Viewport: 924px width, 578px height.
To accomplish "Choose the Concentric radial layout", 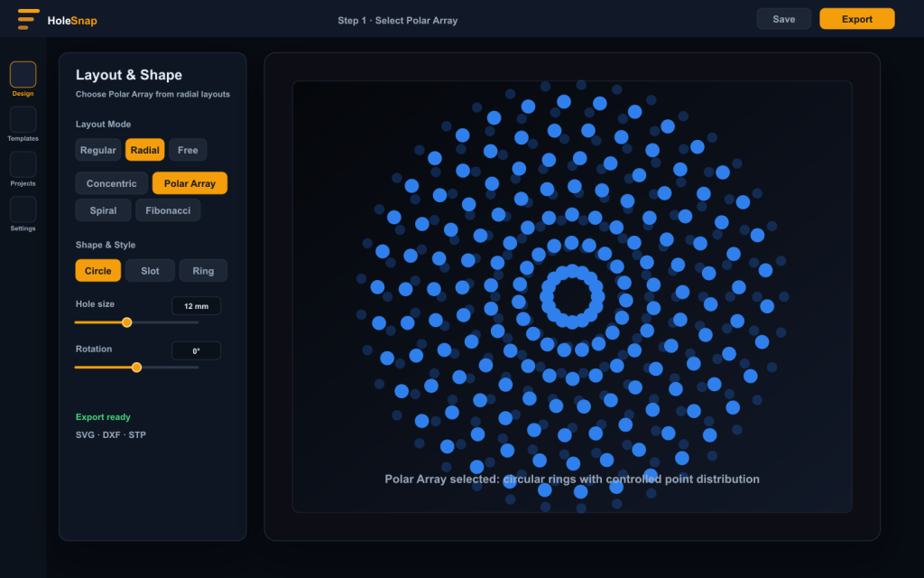I will 111,183.
